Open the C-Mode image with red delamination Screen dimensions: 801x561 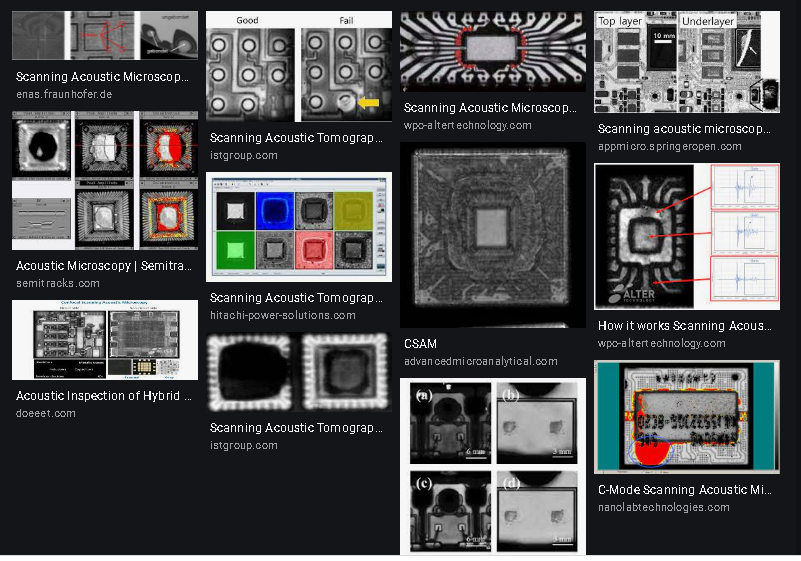click(x=687, y=417)
